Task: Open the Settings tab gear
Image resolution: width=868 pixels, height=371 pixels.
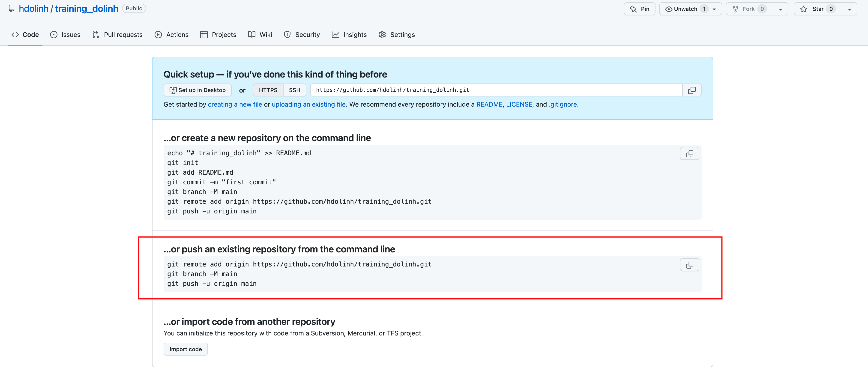Action: [x=382, y=35]
